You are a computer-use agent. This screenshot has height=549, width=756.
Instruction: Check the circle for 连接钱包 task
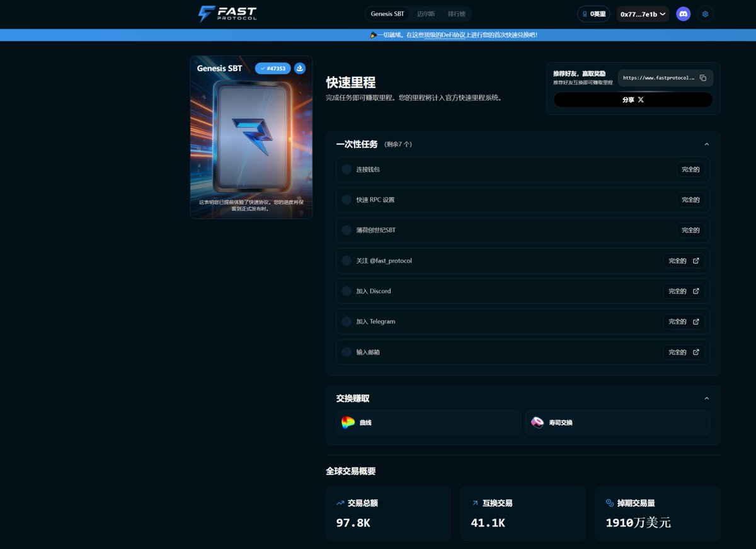click(x=346, y=169)
